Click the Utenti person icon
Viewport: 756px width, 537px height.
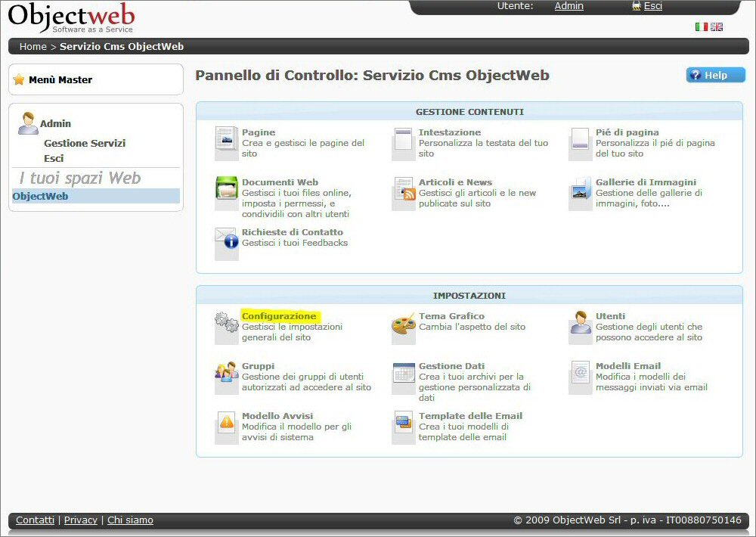[581, 324]
